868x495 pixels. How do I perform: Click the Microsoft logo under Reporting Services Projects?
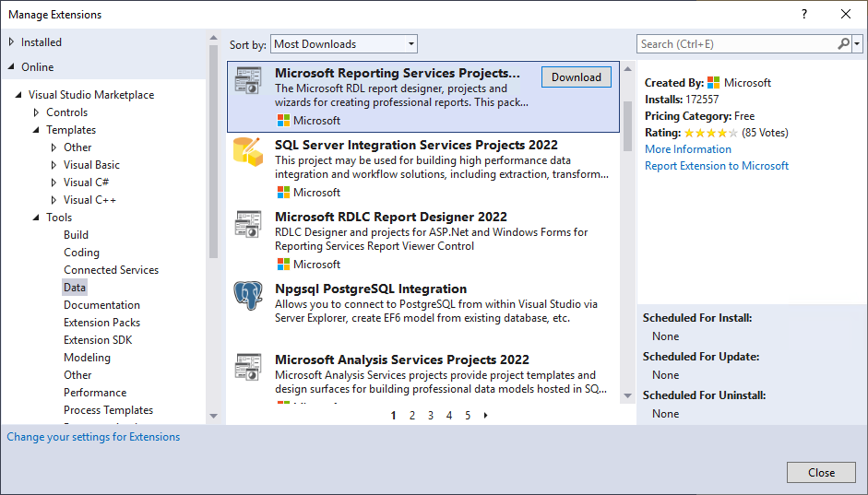[x=283, y=121]
